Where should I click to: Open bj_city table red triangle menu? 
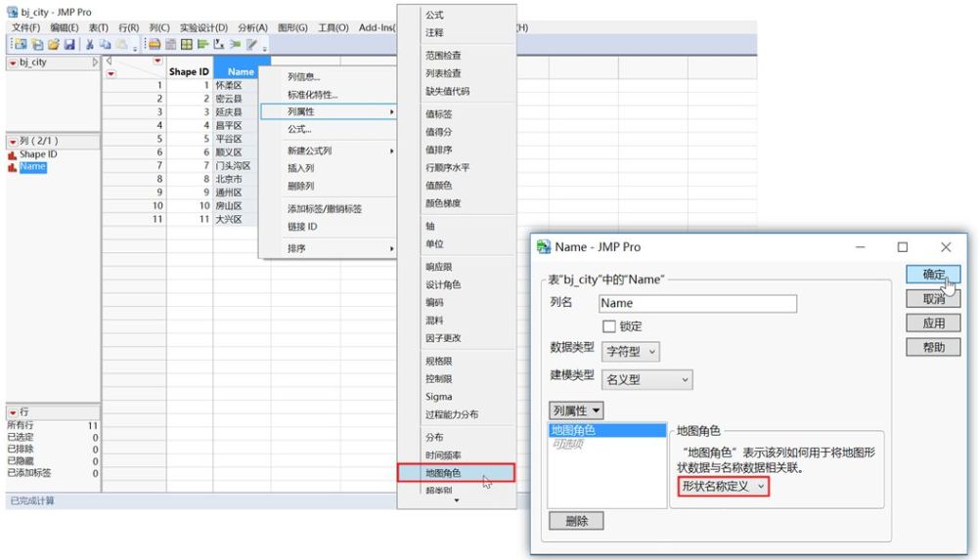point(13,63)
